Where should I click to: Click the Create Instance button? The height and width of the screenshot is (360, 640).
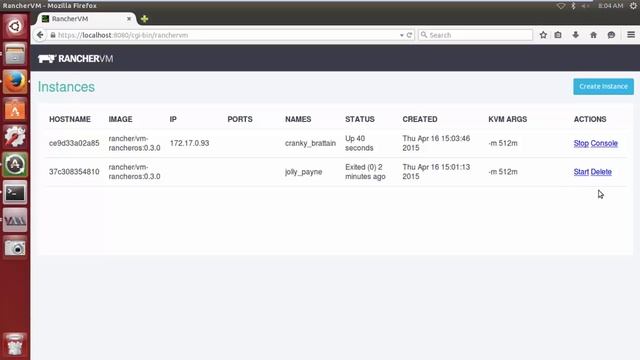coord(603,87)
